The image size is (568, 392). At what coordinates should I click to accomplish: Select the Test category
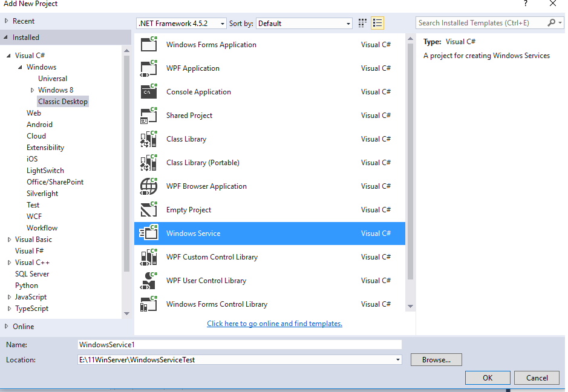pyautogui.click(x=33, y=205)
